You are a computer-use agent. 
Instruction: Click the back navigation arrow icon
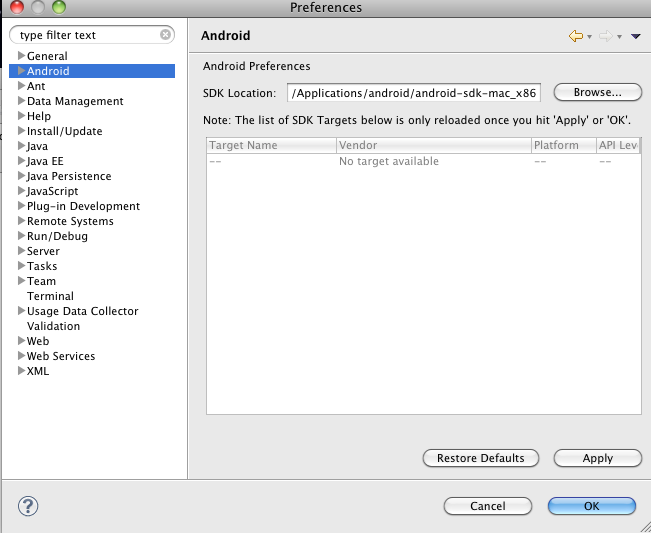(x=575, y=36)
